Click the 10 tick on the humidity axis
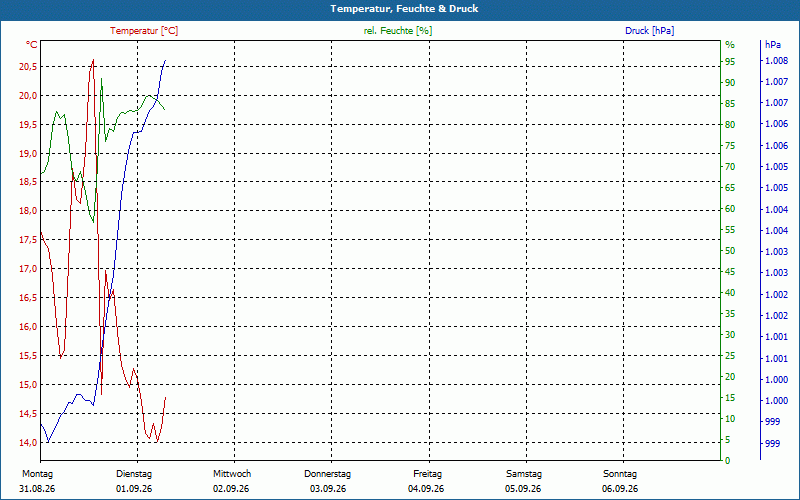Viewport: 800px width, 500px height. (730, 419)
